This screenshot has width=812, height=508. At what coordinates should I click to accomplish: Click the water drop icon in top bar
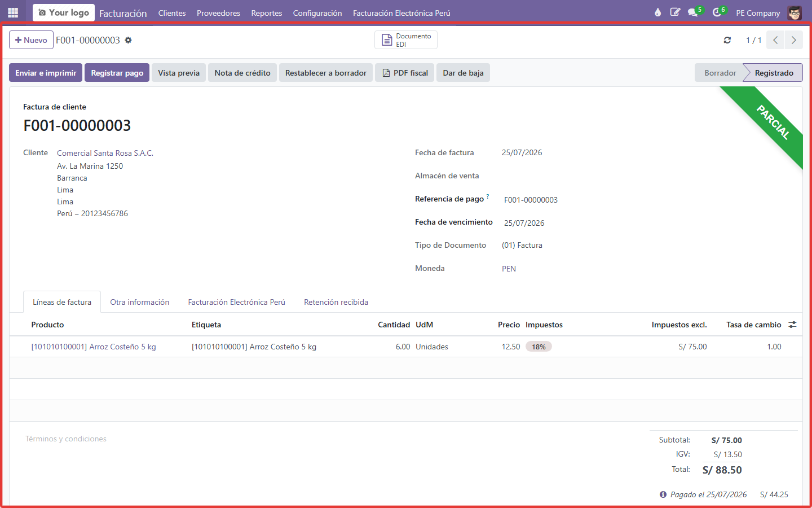(657, 12)
